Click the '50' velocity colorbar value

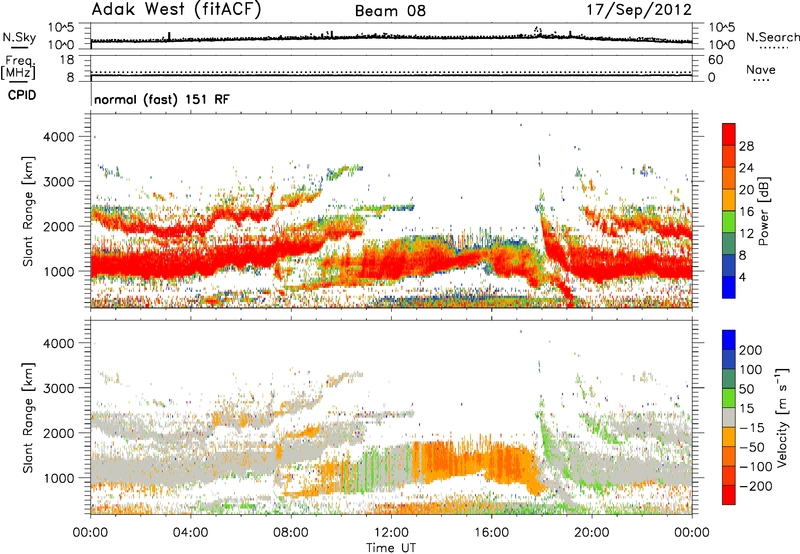pos(747,389)
